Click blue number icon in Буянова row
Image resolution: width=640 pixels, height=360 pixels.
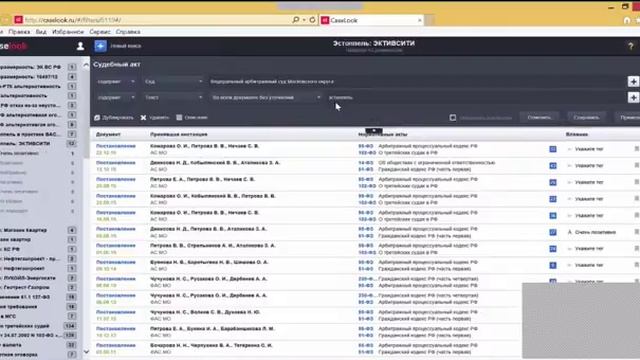point(553,265)
